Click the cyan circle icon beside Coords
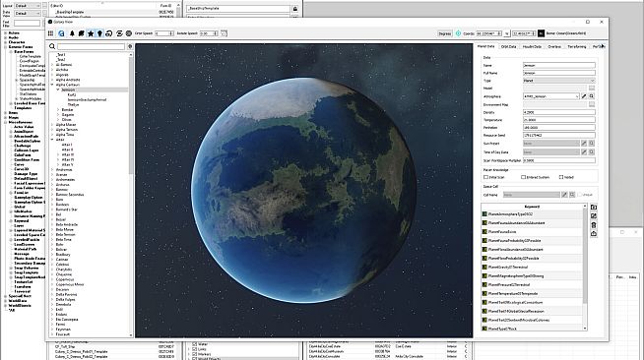Screen dimensions: 644x360 [x=458, y=33]
